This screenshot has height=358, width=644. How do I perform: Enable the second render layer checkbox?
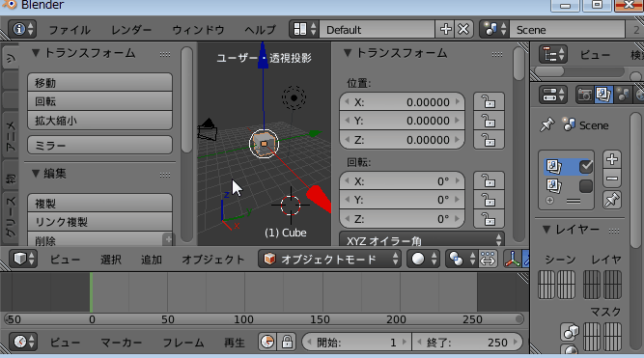coord(586,186)
